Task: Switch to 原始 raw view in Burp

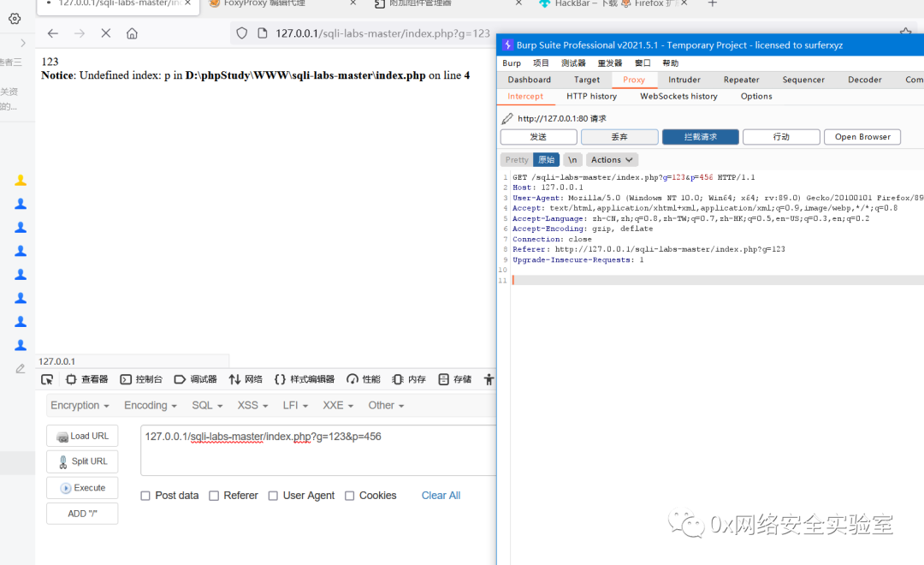Action: coord(546,160)
